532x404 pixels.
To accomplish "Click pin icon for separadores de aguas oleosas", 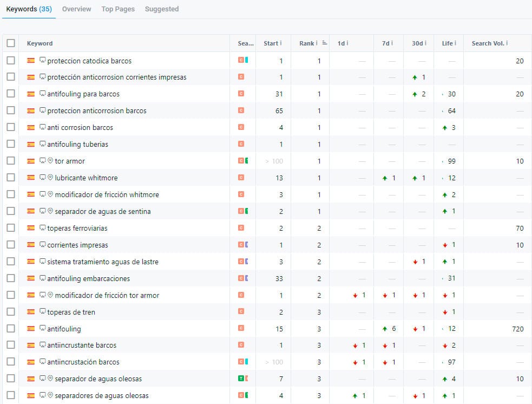I will point(50,395).
